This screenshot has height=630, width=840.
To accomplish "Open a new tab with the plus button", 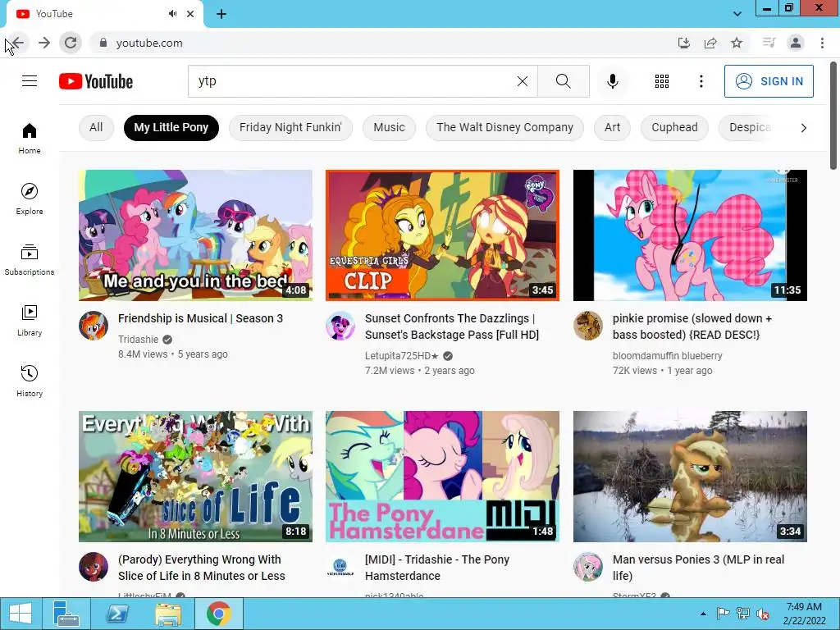I will click(221, 14).
